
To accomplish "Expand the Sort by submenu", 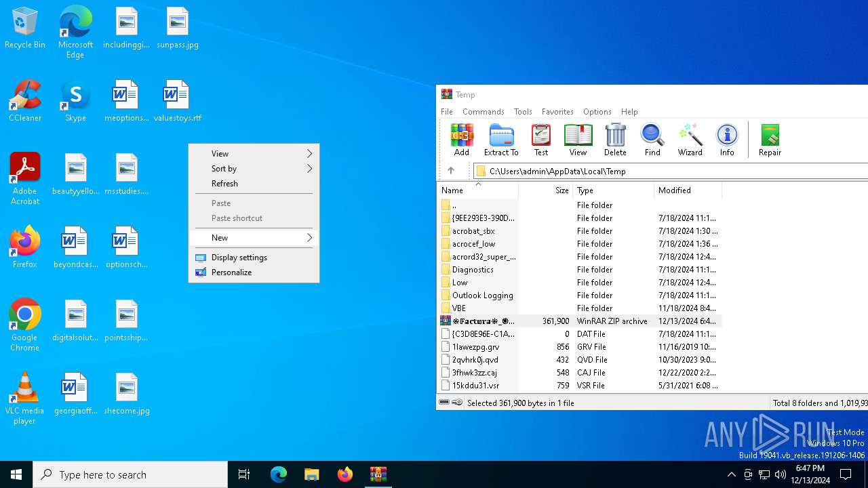I will tap(254, 169).
